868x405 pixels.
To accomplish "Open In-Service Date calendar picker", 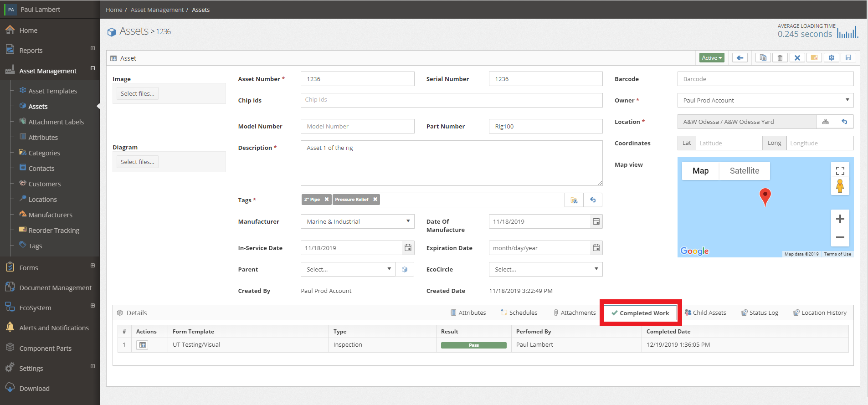I will 408,248.
